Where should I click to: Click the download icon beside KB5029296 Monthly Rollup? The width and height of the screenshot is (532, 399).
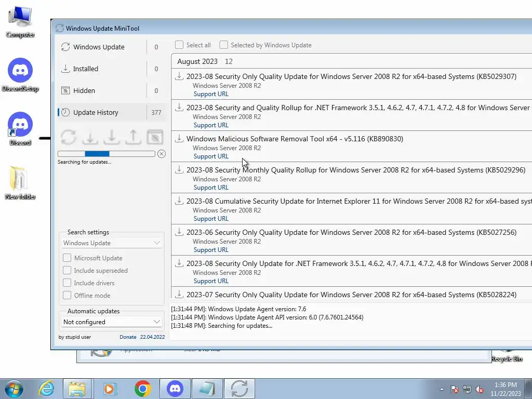(x=179, y=170)
